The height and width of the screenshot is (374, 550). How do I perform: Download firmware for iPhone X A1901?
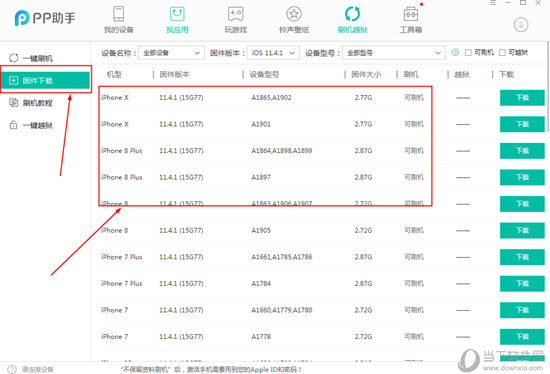(x=522, y=124)
